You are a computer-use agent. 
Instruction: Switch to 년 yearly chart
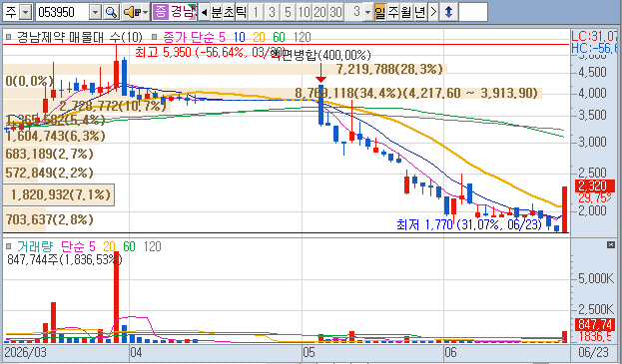419,12
